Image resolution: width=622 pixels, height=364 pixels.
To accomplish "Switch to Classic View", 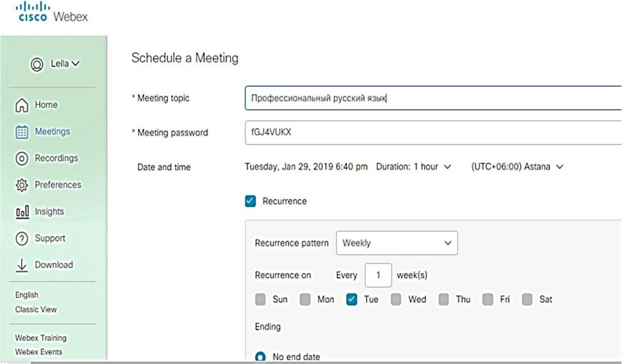I will click(x=36, y=309).
